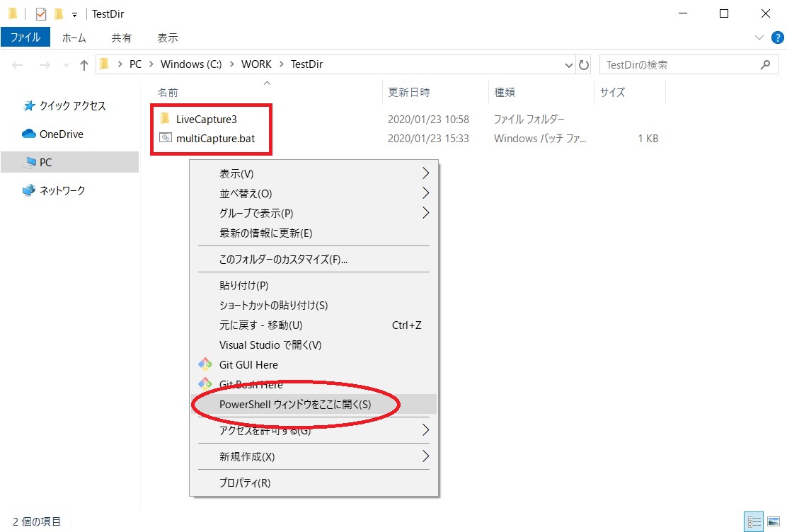Choose PowerShell ウィンドウをここに開く(S)

[x=314, y=405]
